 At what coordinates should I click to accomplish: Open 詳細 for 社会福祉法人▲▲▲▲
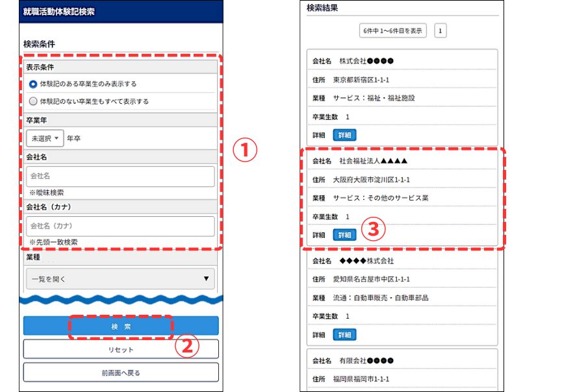(x=344, y=235)
